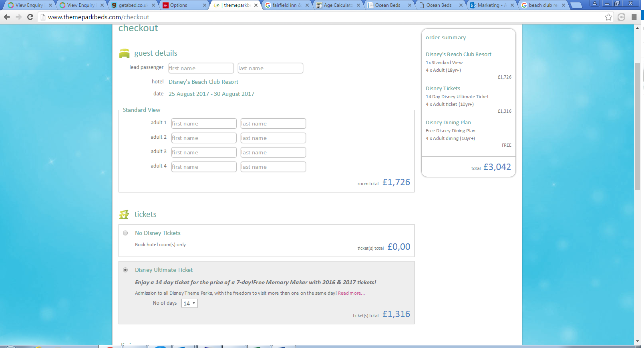Click the £0,00 ticket(s) total
The width and height of the screenshot is (644, 348).
(x=399, y=247)
